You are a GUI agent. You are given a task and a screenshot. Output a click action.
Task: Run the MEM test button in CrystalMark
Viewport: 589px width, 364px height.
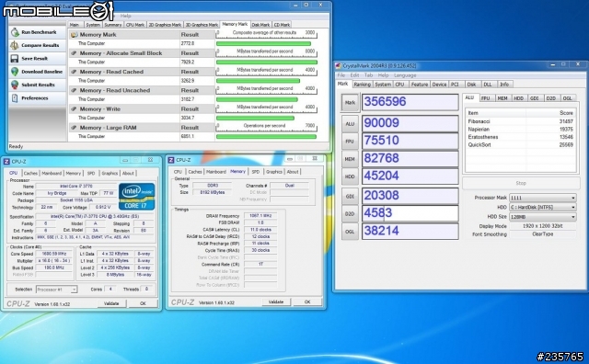pos(350,159)
